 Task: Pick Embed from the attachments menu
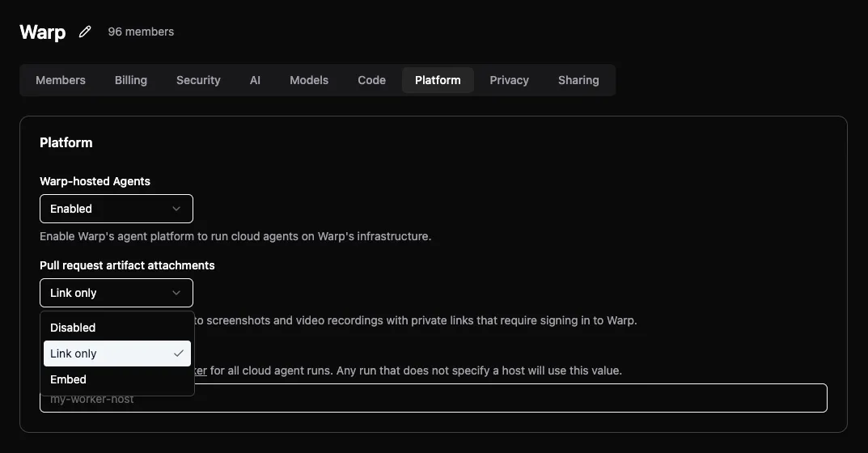click(116, 380)
